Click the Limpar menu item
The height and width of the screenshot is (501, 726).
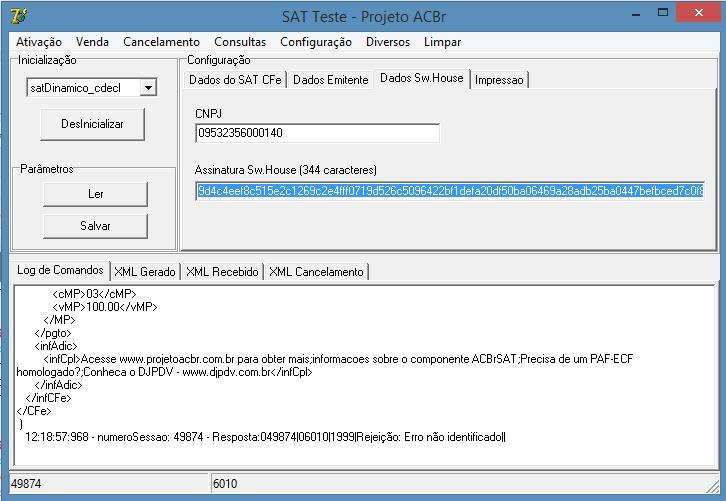click(x=442, y=42)
